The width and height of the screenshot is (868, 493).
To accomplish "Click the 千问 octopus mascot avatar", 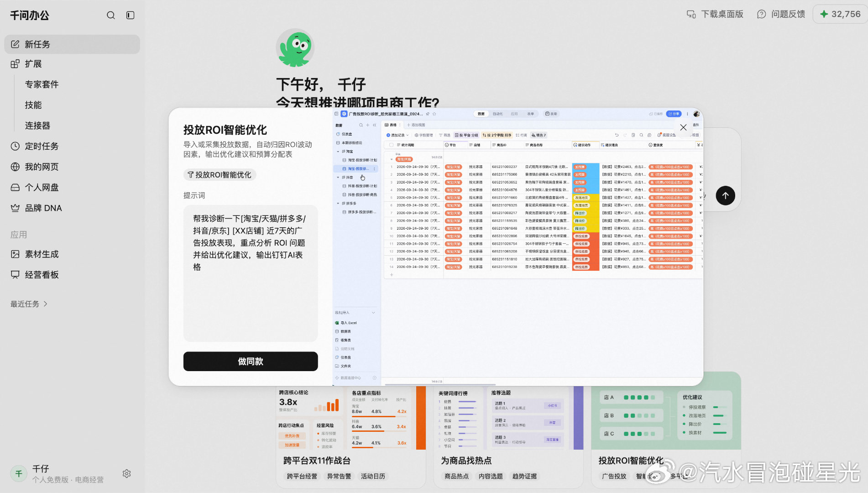I will click(x=295, y=48).
